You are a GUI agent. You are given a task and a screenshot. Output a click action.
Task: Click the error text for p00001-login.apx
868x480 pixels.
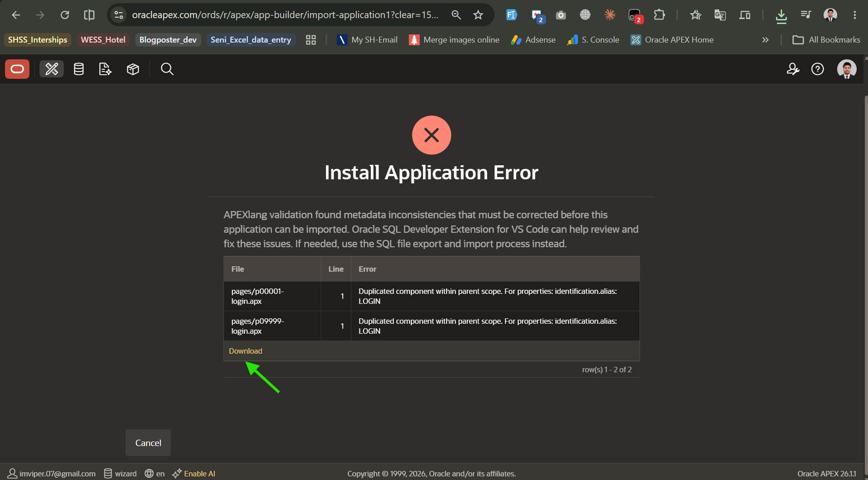click(488, 296)
